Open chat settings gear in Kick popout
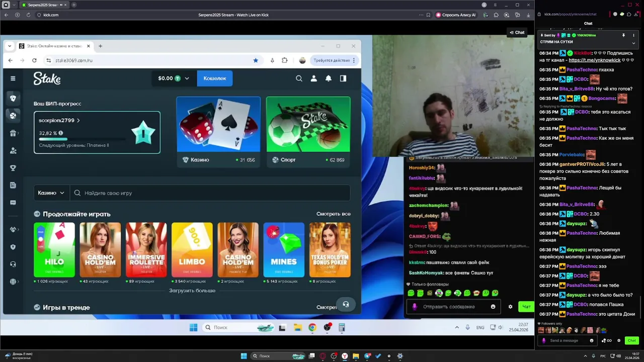The width and height of the screenshot is (644, 362). [x=619, y=340]
